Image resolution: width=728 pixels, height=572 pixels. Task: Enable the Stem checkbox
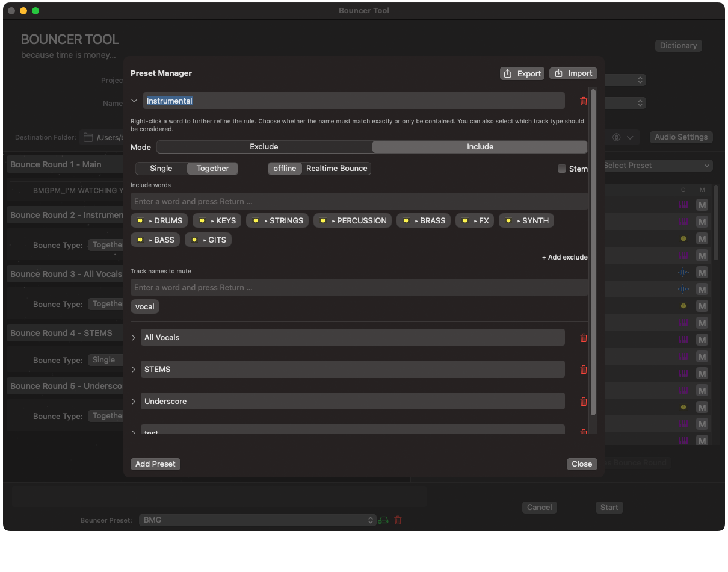[x=562, y=169]
